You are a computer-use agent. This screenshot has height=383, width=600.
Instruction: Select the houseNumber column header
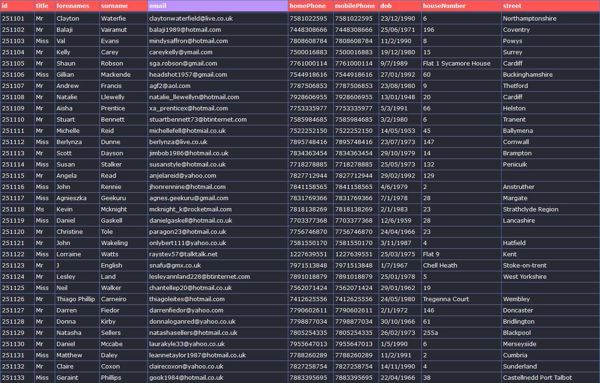point(461,6)
